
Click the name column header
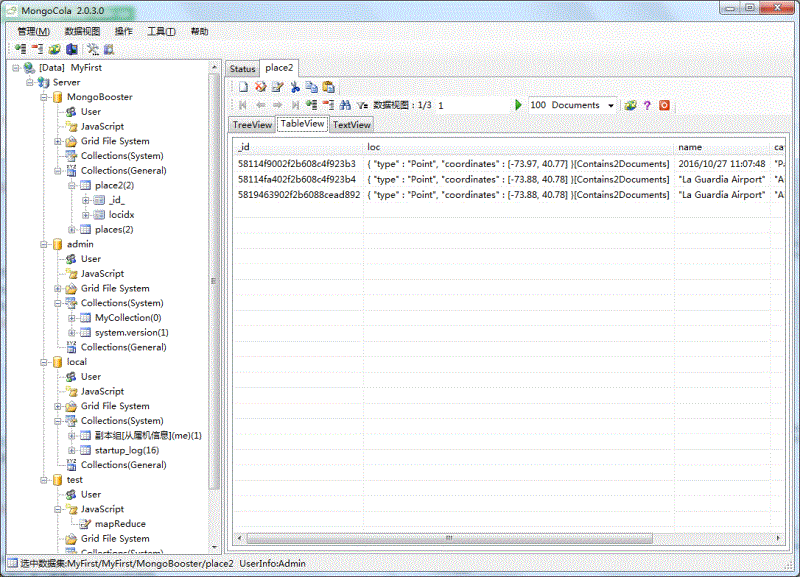pos(722,147)
